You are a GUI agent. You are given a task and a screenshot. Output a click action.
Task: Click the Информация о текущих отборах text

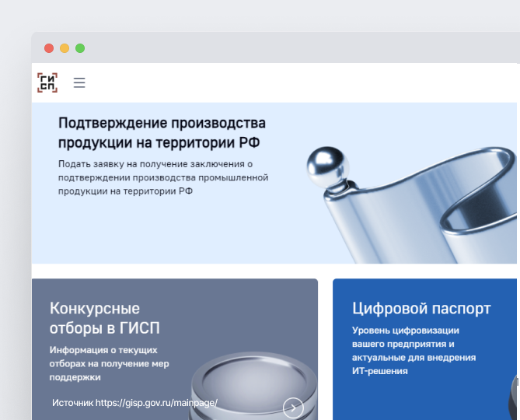[109, 363]
